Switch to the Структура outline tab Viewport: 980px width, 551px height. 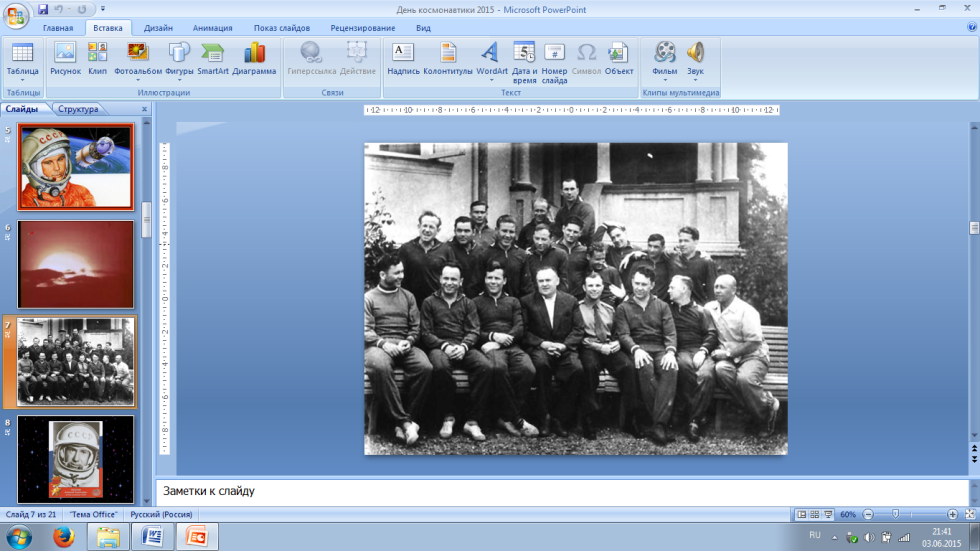pos(78,109)
